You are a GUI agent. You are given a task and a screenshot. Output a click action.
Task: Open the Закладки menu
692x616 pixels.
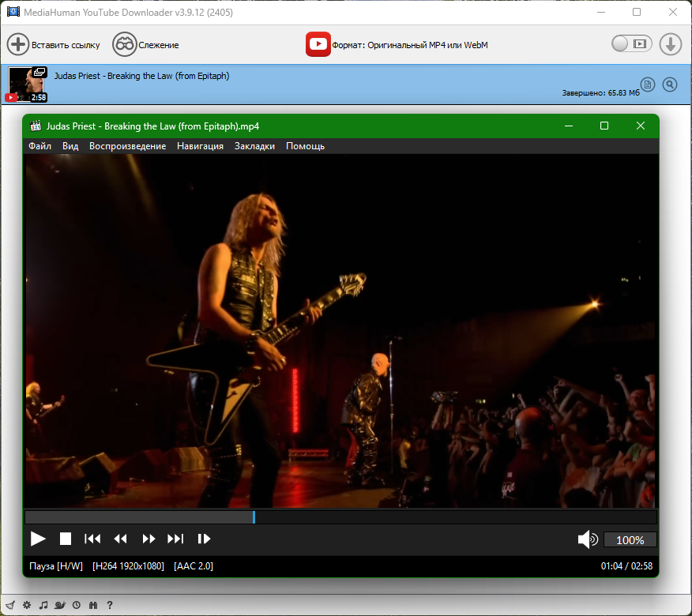(x=254, y=146)
